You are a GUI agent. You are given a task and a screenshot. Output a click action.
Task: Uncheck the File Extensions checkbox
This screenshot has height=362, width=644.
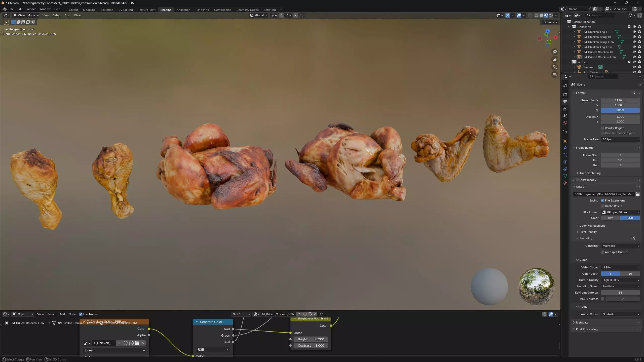(602, 200)
